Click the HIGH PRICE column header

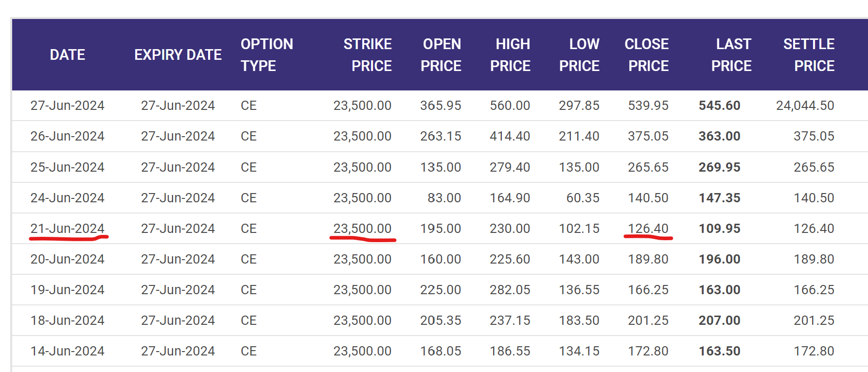click(x=510, y=54)
